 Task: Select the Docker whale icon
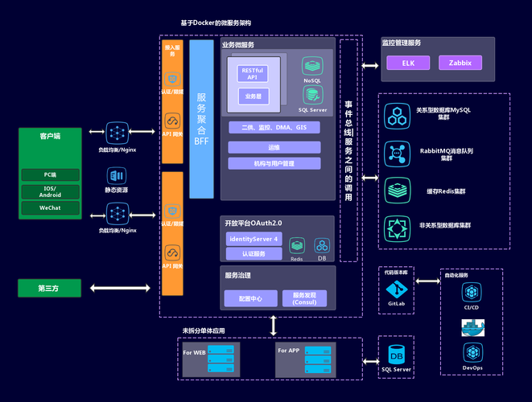click(x=472, y=327)
